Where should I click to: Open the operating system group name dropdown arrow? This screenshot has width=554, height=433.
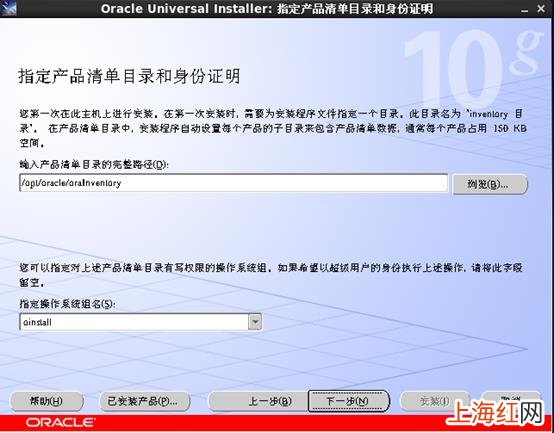[x=255, y=322]
